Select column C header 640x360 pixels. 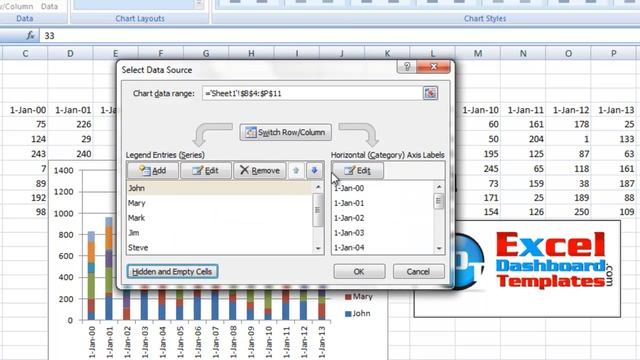(x=25, y=53)
